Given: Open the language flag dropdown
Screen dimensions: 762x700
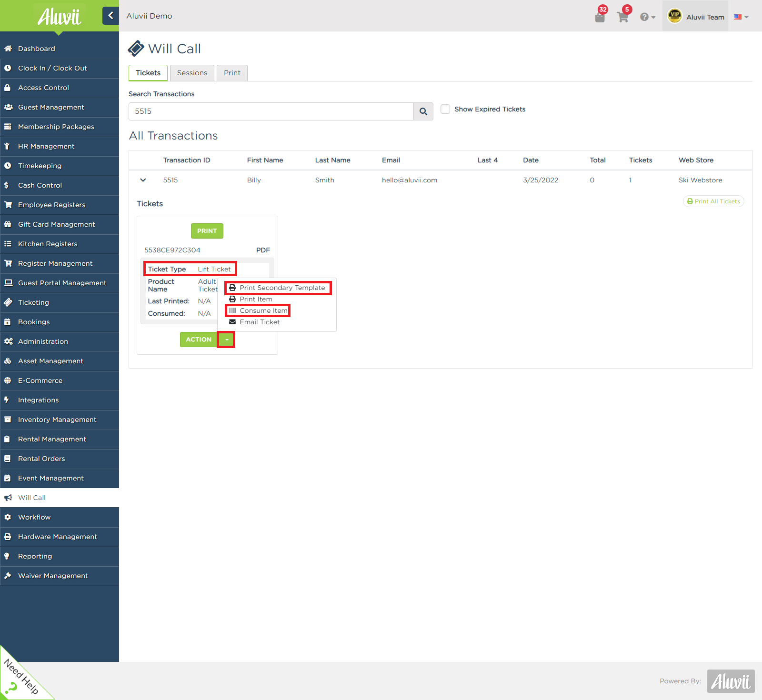Looking at the screenshot, I should [741, 17].
